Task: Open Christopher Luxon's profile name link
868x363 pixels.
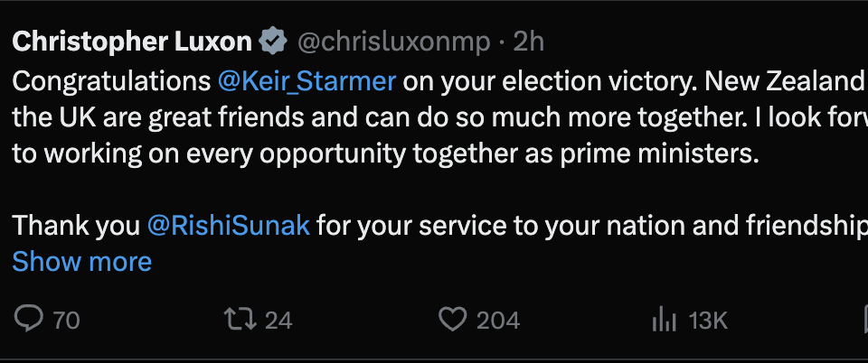Action: tap(133, 42)
